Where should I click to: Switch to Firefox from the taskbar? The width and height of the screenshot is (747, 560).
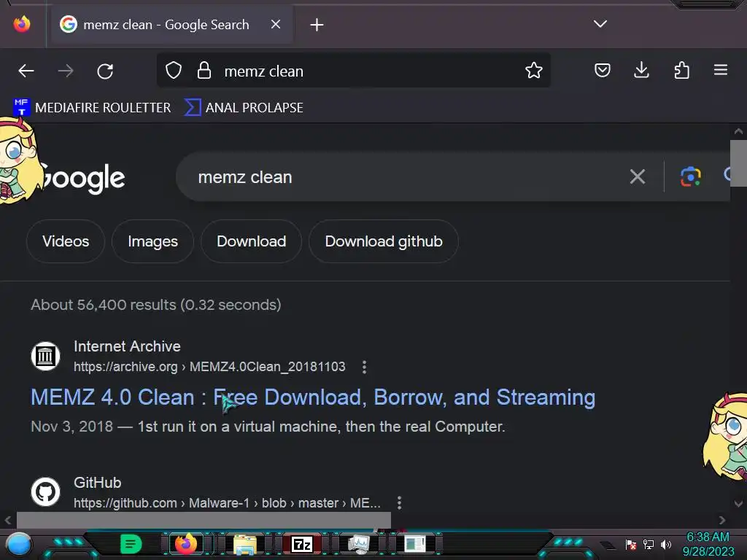(186, 543)
